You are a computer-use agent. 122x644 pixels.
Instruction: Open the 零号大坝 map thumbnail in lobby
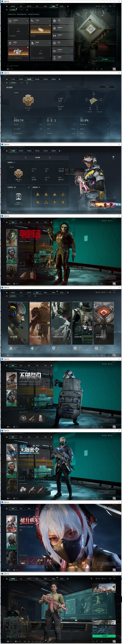pos(104,588)
